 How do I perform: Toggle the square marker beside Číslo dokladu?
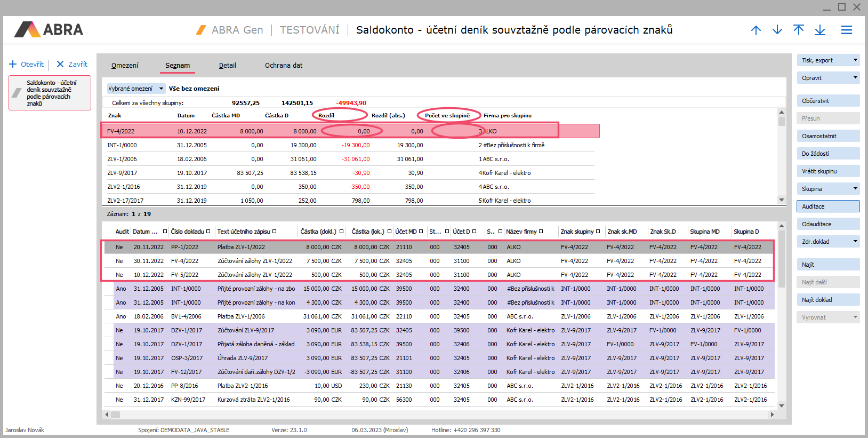pyautogui.click(x=208, y=232)
